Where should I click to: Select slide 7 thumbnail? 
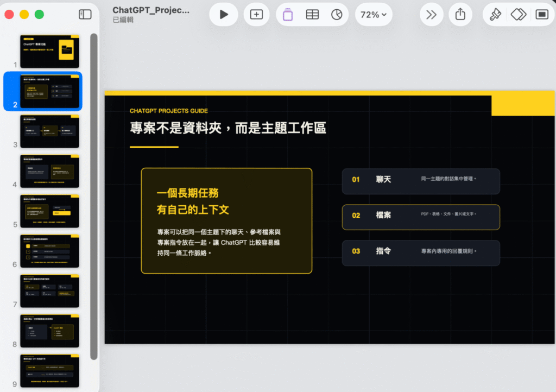point(49,291)
